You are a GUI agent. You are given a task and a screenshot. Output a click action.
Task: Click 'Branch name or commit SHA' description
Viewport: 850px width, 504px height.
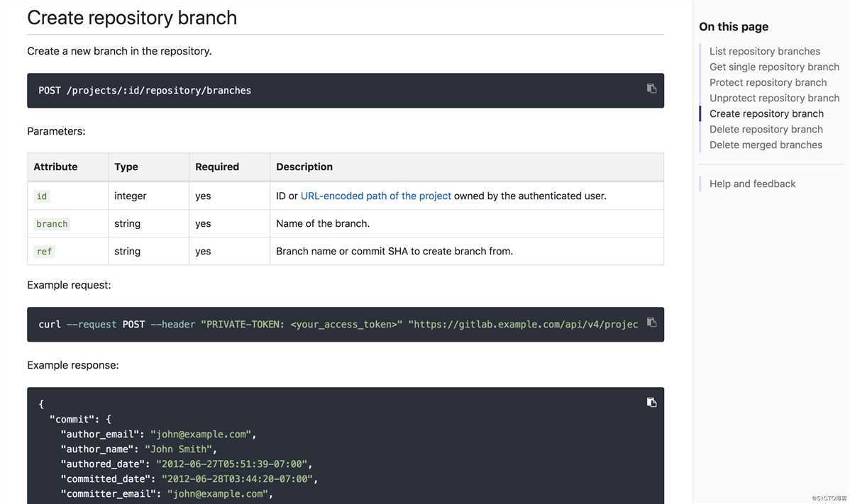pyautogui.click(x=394, y=251)
